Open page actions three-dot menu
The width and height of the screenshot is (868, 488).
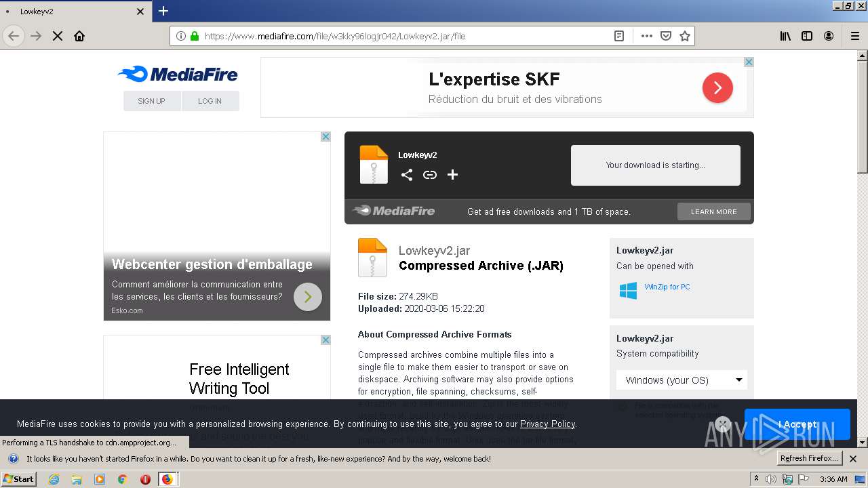(x=647, y=36)
